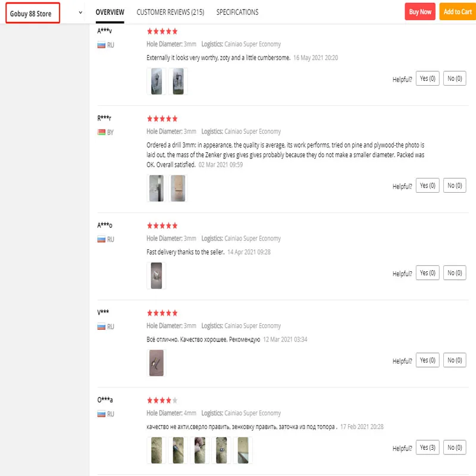Click the Russian flag icon next to A***o
This screenshot has height=476, width=476.
[101, 239]
